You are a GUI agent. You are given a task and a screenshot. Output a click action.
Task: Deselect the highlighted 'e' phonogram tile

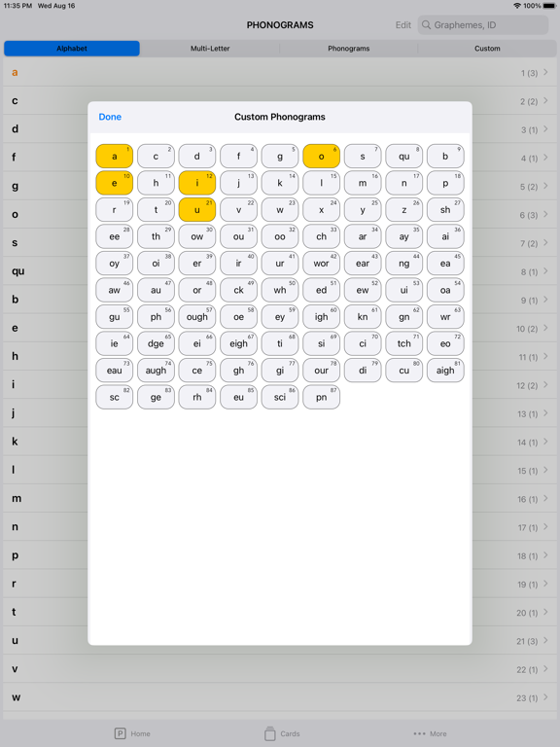[x=115, y=183]
